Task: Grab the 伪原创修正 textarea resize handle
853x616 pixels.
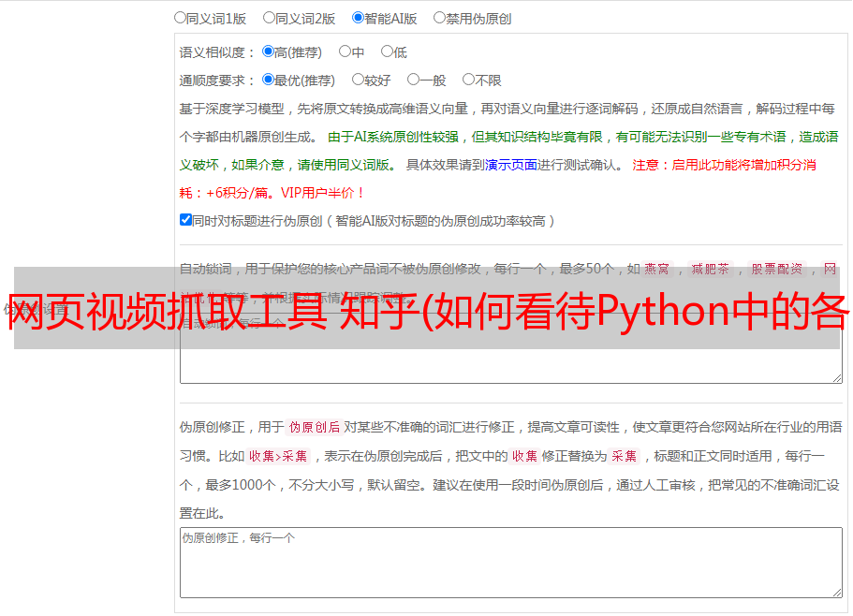Action: (x=837, y=593)
